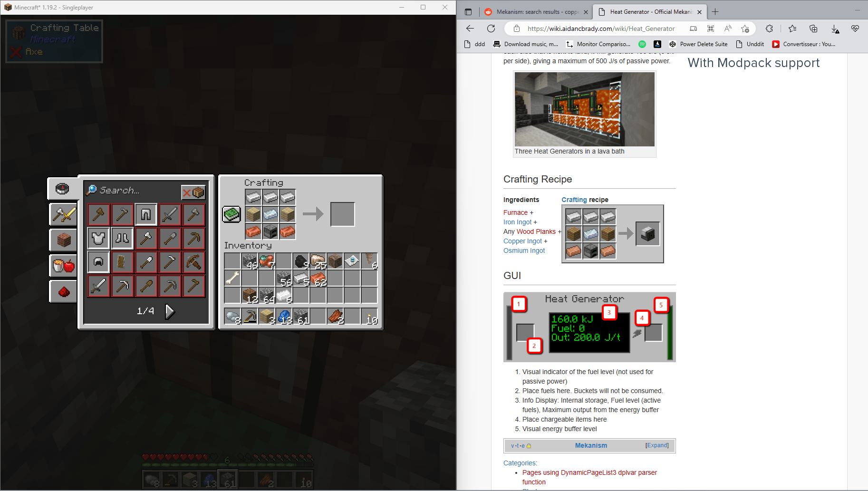Toggle the favorites star for this page
The image size is (868, 491).
click(x=745, y=29)
